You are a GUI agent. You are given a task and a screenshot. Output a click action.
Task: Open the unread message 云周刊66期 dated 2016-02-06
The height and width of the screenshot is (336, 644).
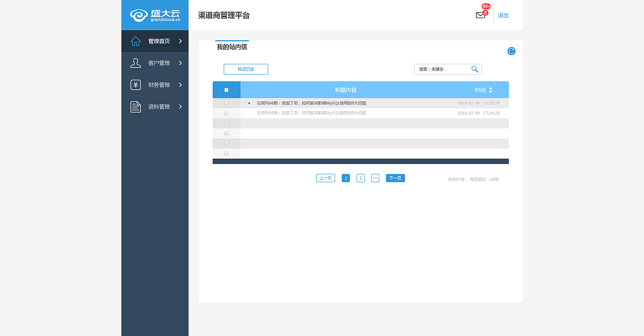click(x=311, y=103)
